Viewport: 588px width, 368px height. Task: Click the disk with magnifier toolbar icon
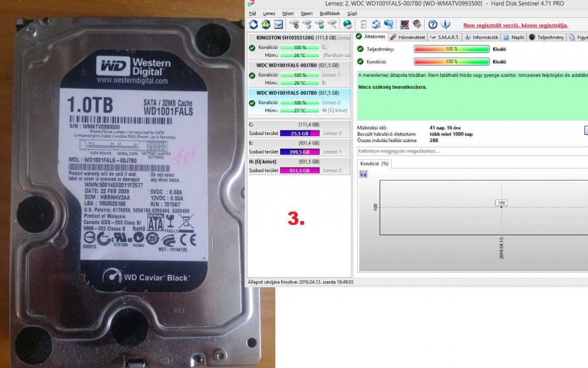point(332,25)
